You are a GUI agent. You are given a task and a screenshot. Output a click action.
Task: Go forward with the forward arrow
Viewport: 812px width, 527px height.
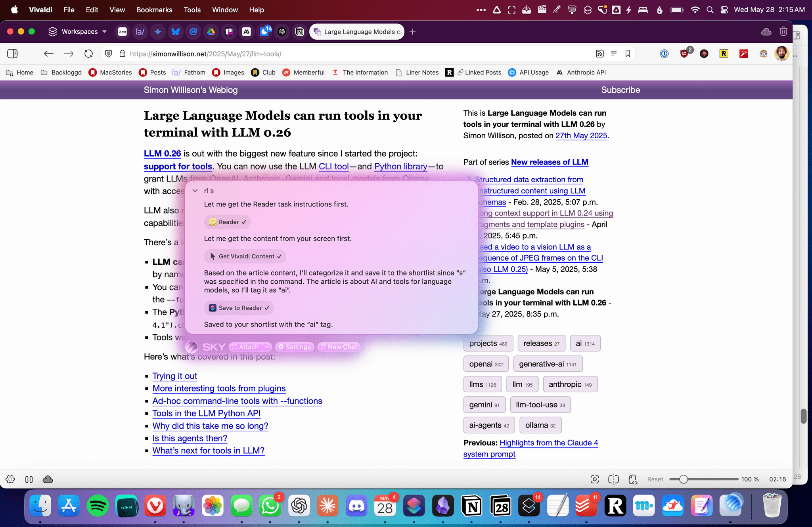click(x=69, y=53)
